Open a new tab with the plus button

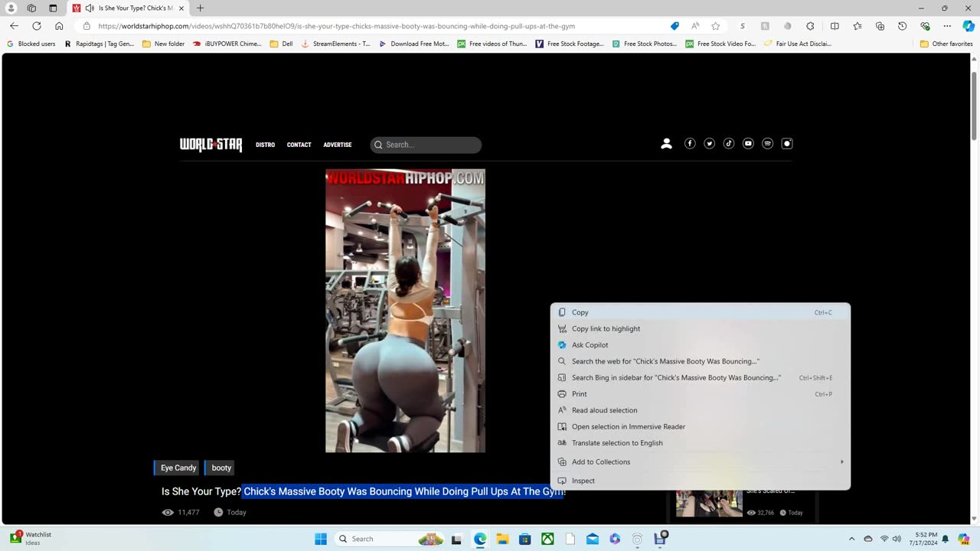(x=200, y=8)
